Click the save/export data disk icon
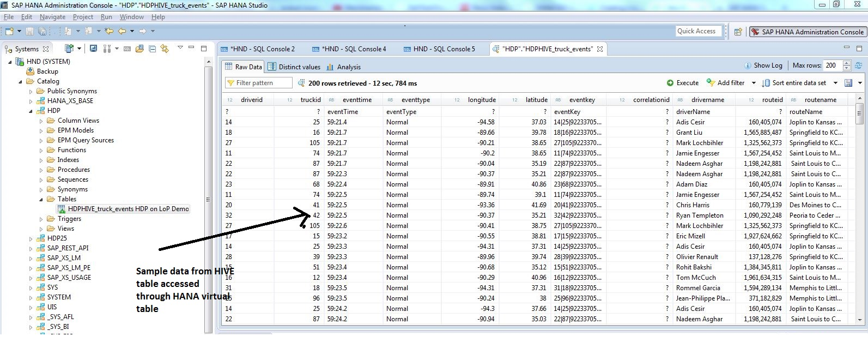The width and height of the screenshot is (868, 348). pyautogui.click(x=848, y=83)
